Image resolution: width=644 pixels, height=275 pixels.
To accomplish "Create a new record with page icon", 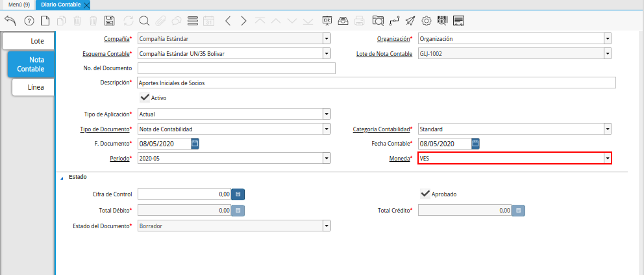I will pyautogui.click(x=44, y=21).
